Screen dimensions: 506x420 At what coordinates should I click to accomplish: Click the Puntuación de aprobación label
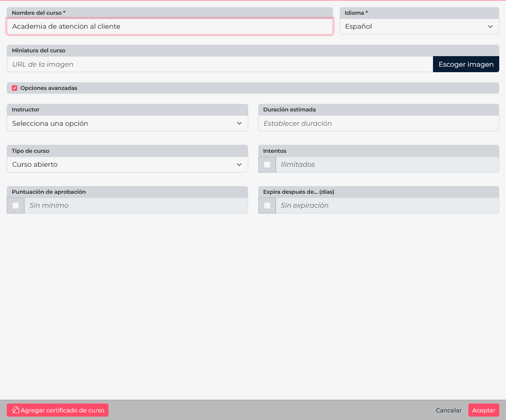point(49,192)
